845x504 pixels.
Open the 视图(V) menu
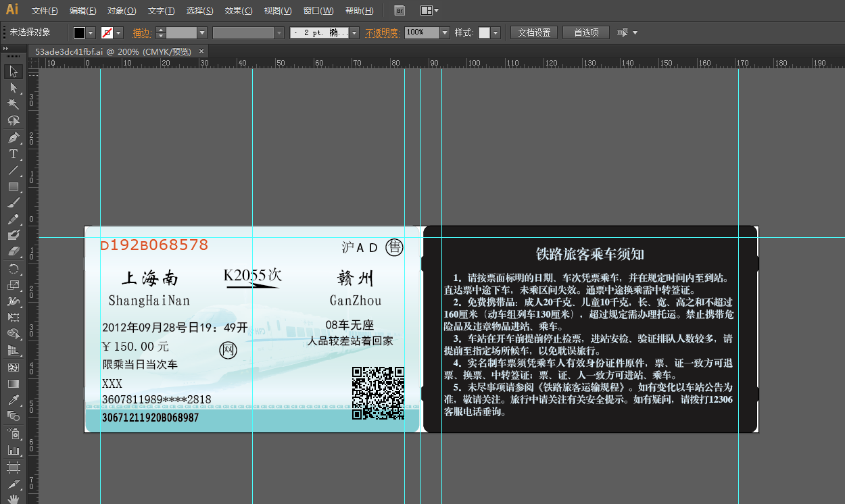click(278, 11)
